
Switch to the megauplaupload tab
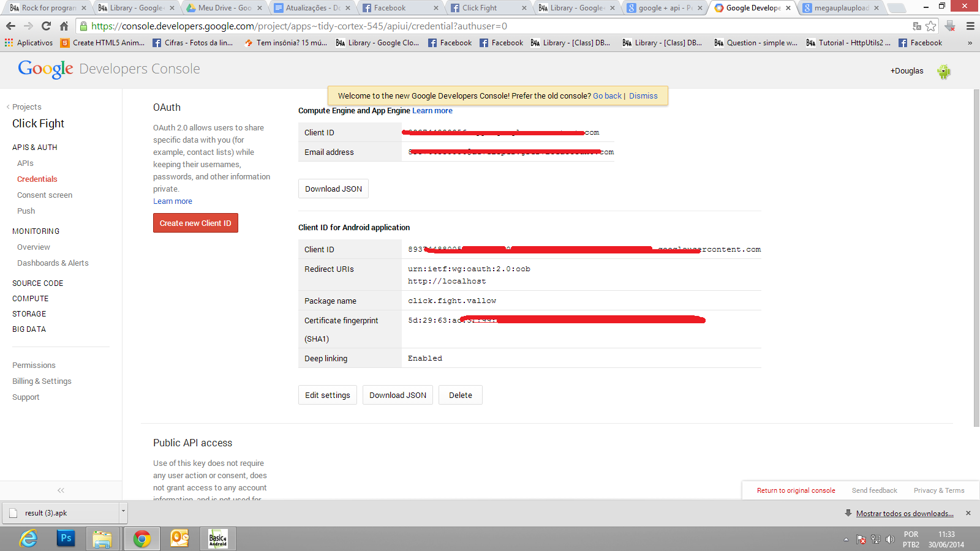[841, 8]
